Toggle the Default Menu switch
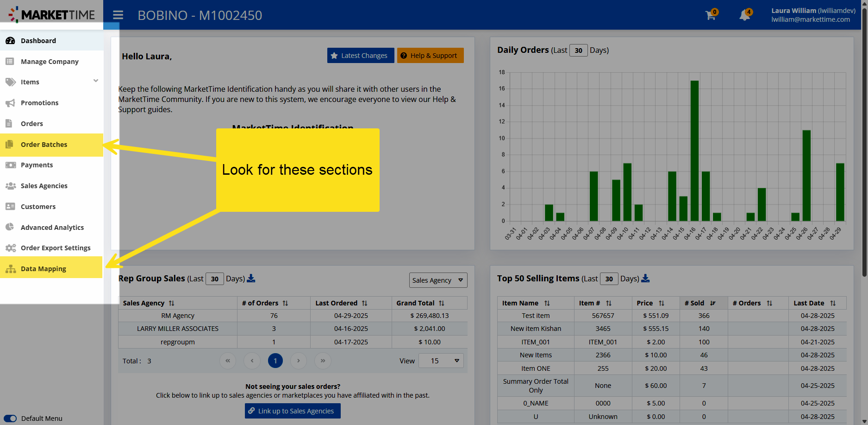868x425 pixels. 10,419
